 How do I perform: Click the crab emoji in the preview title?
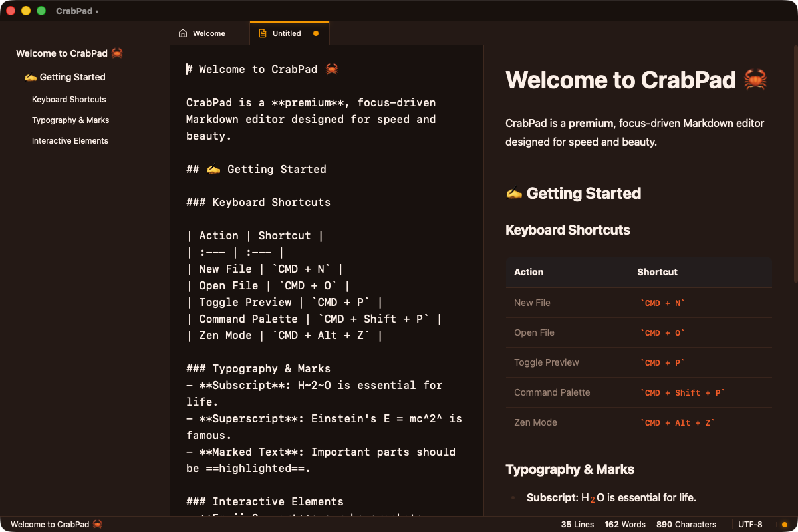tap(757, 80)
